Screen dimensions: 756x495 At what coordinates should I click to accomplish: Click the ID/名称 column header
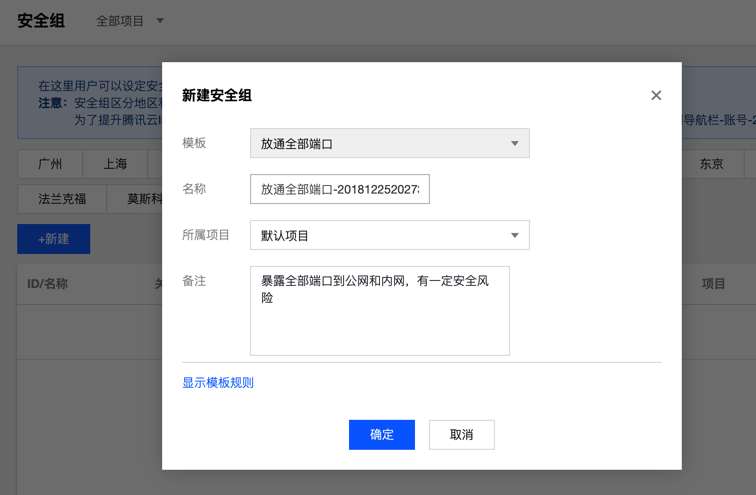pyautogui.click(x=47, y=284)
